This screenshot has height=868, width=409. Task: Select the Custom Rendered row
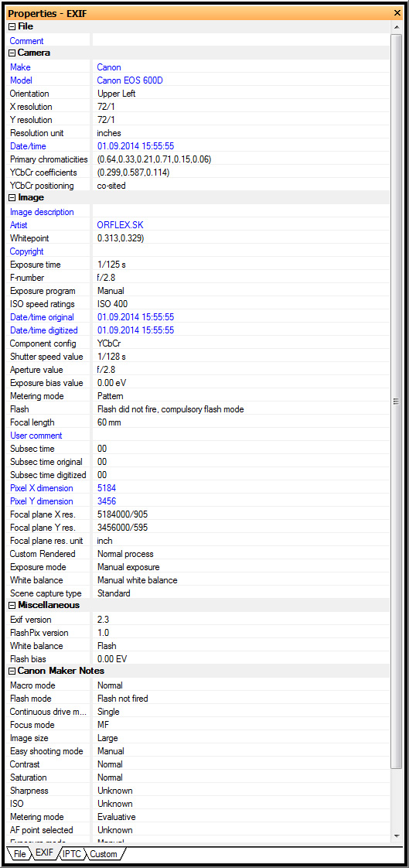click(x=198, y=554)
